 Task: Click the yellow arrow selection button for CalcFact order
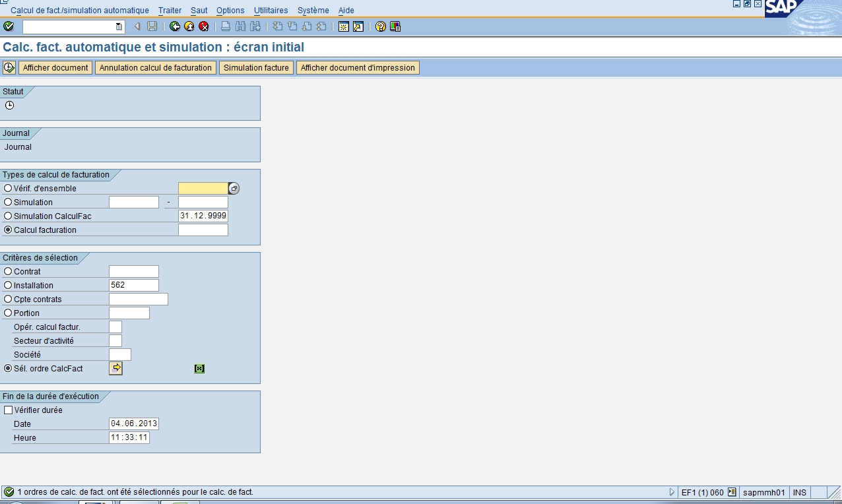pos(116,368)
